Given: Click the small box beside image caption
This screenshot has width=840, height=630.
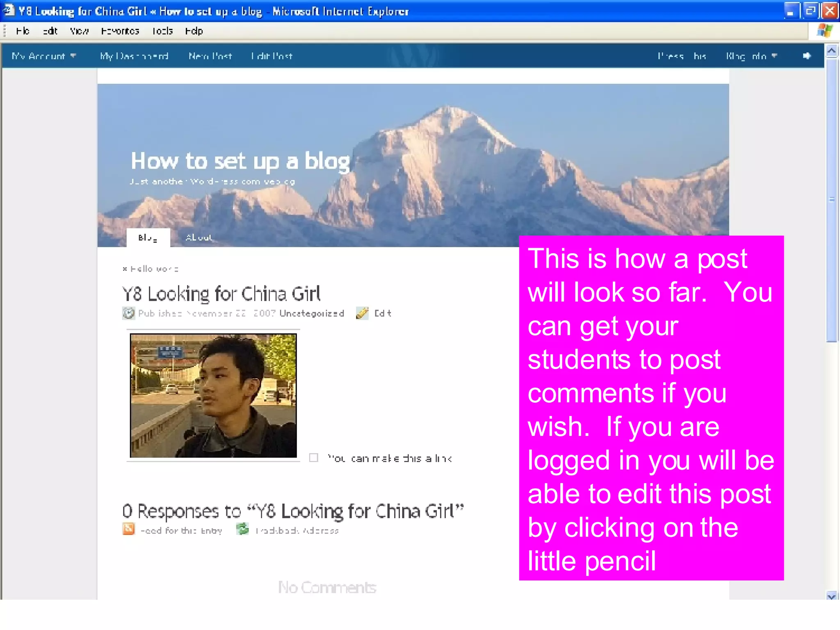Looking at the screenshot, I should pos(314,457).
